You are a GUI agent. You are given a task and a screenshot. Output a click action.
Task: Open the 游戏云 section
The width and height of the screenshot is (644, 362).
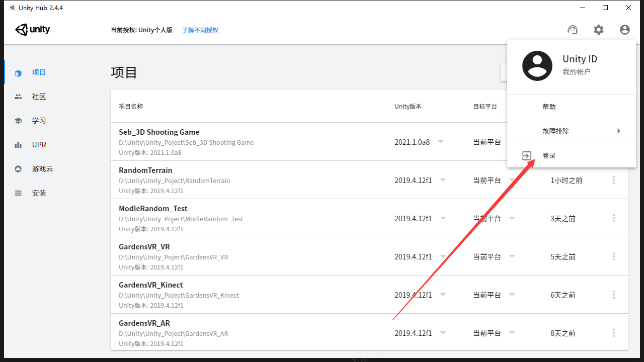pos(42,168)
